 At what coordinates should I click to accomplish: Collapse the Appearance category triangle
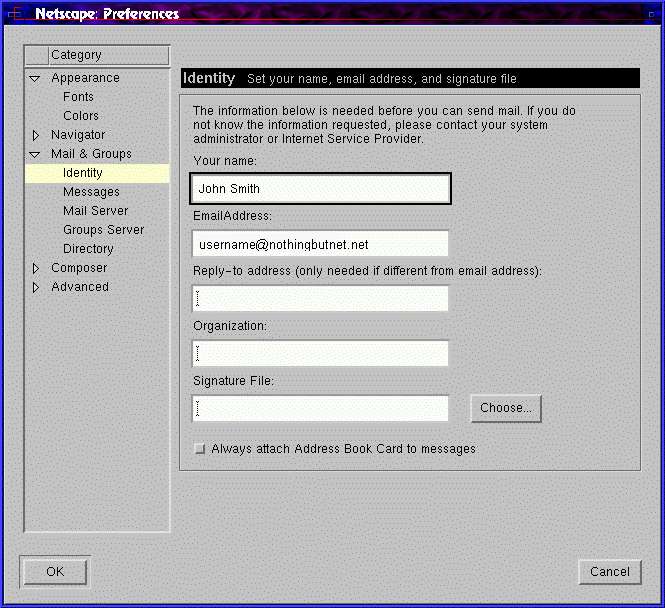pyautogui.click(x=35, y=78)
